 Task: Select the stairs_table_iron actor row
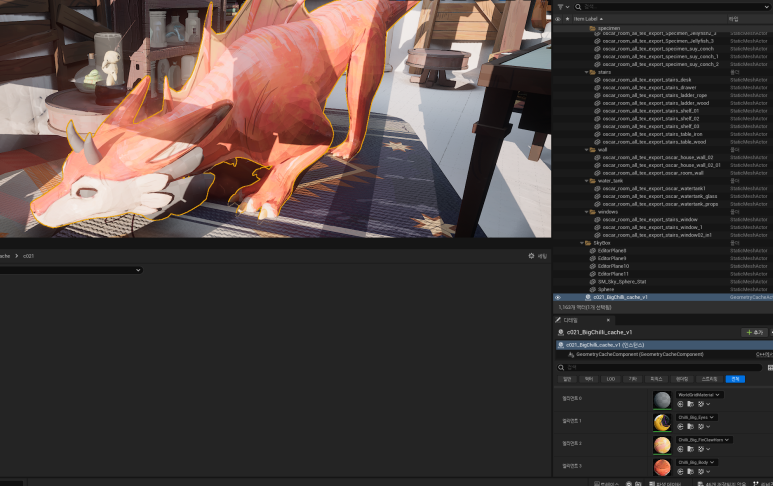tap(663, 134)
